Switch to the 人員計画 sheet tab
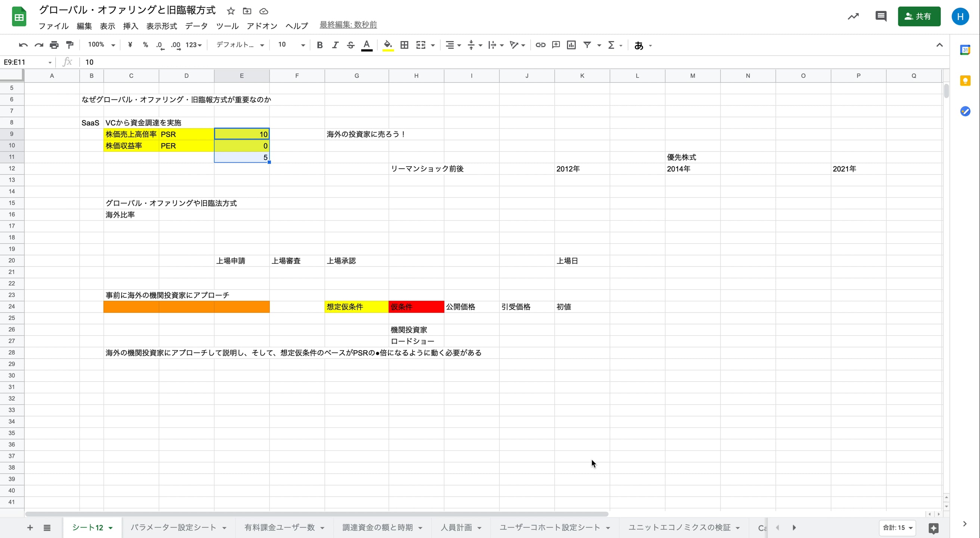This screenshot has width=980, height=538. tap(456, 527)
